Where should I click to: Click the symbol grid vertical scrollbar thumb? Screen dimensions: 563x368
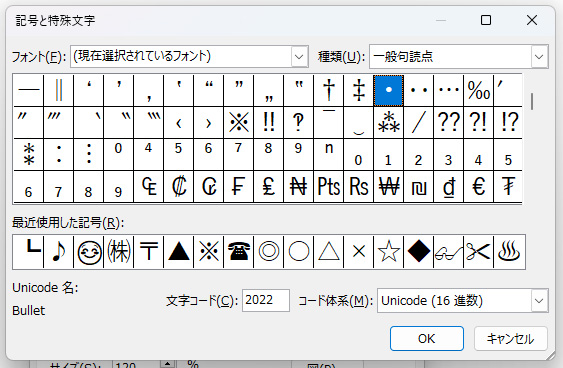point(532,102)
